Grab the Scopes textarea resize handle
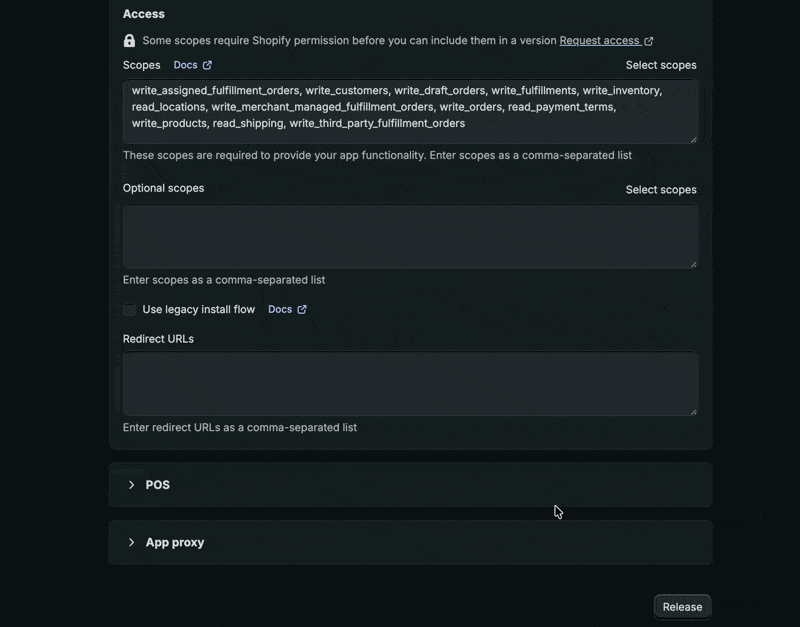The width and height of the screenshot is (800, 627). [693, 140]
